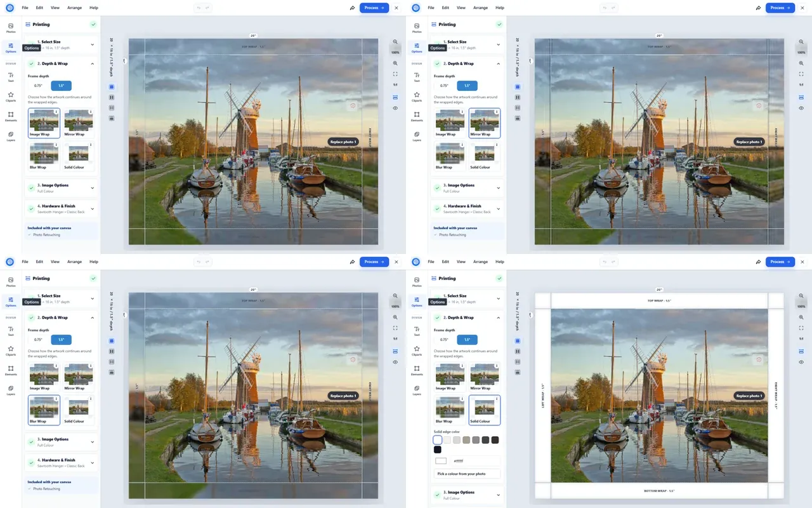
Task: Select Solid Colour thumbnail in bottom-left window
Action: point(79,410)
